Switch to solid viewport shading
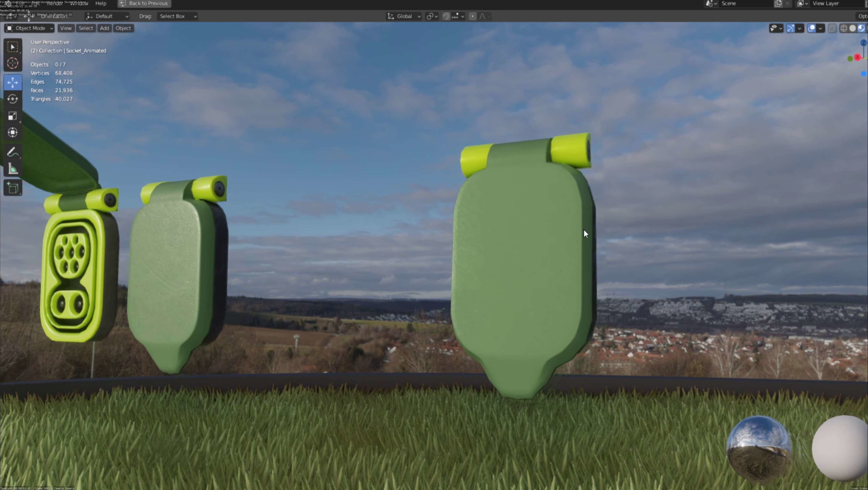 pyautogui.click(x=852, y=28)
